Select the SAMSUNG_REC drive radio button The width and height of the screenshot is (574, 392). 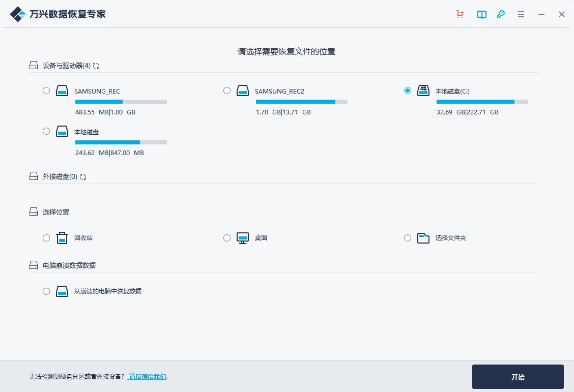click(46, 91)
